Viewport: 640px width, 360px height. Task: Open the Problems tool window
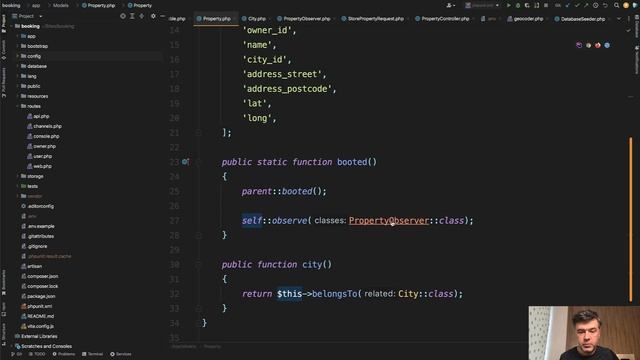63,354
